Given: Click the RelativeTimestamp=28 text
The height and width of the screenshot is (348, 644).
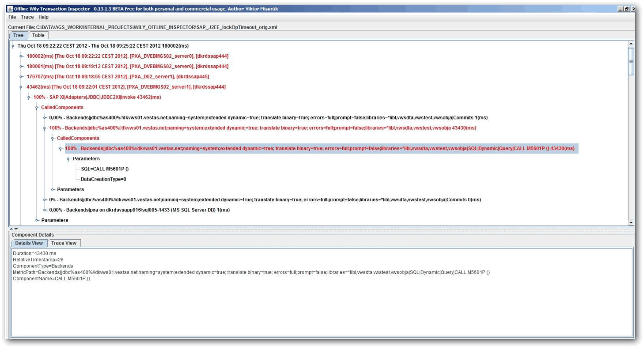Looking at the screenshot, I should click(38, 260).
